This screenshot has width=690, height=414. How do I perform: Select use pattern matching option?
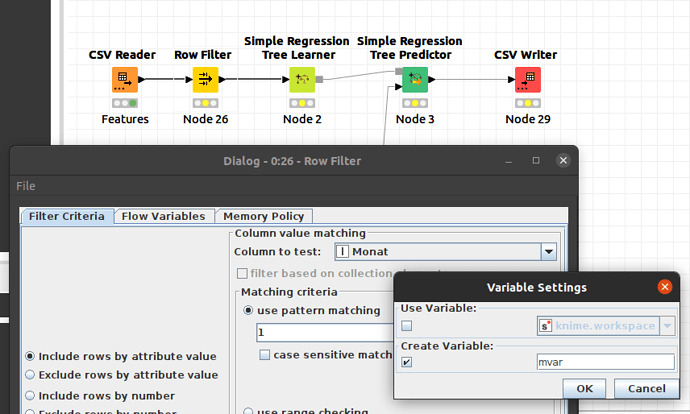(248, 311)
